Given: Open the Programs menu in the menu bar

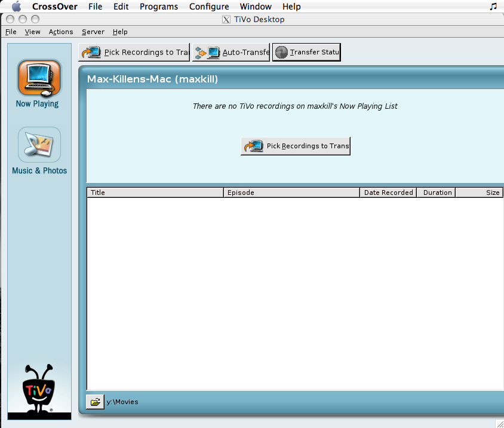Looking at the screenshot, I should click(x=158, y=7).
